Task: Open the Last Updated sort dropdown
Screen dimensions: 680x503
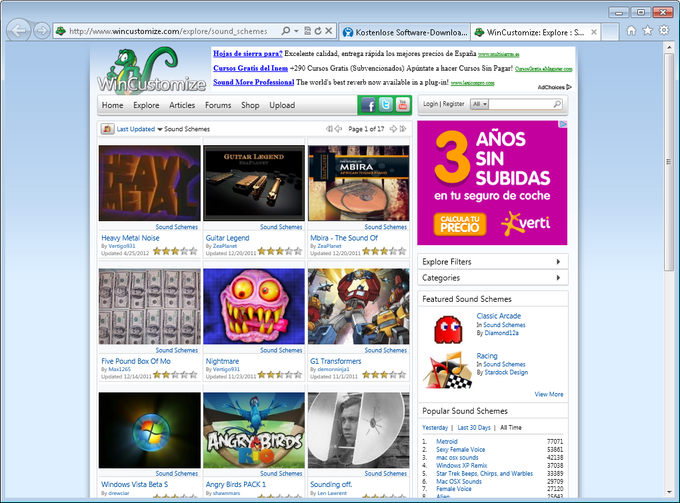Action: click(139, 129)
